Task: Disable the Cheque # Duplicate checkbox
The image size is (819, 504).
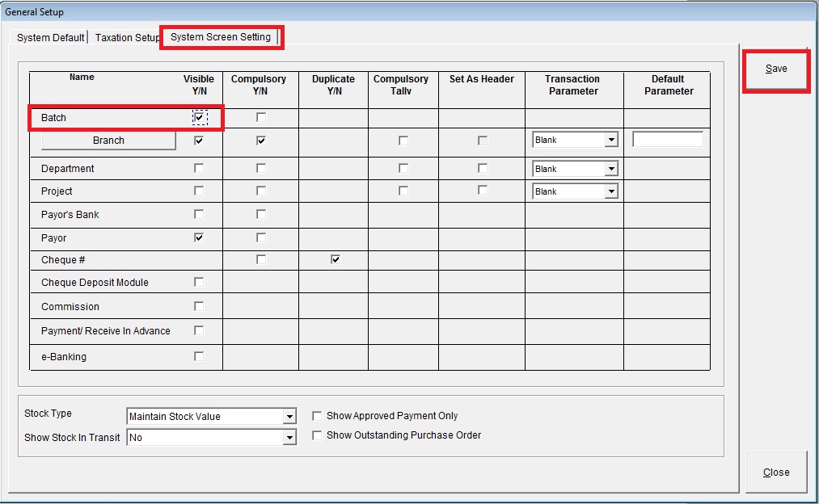Action: point(335,259)
